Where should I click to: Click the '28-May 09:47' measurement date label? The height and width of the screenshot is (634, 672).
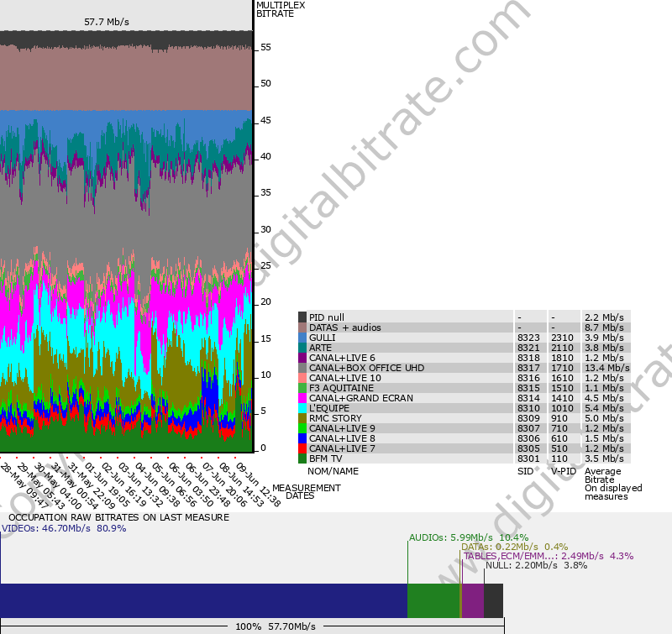click(x=25, y=485)
